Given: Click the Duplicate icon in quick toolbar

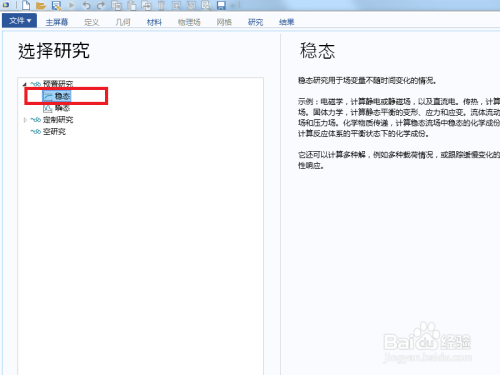Looking at the screenshot, I should (x=146, y=5).
